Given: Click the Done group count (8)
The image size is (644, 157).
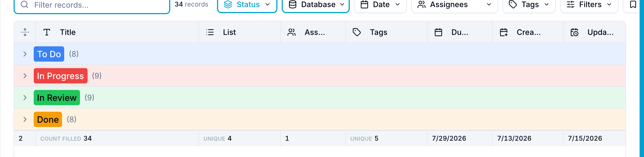Looking at the screenshot, I should point(72,119).
